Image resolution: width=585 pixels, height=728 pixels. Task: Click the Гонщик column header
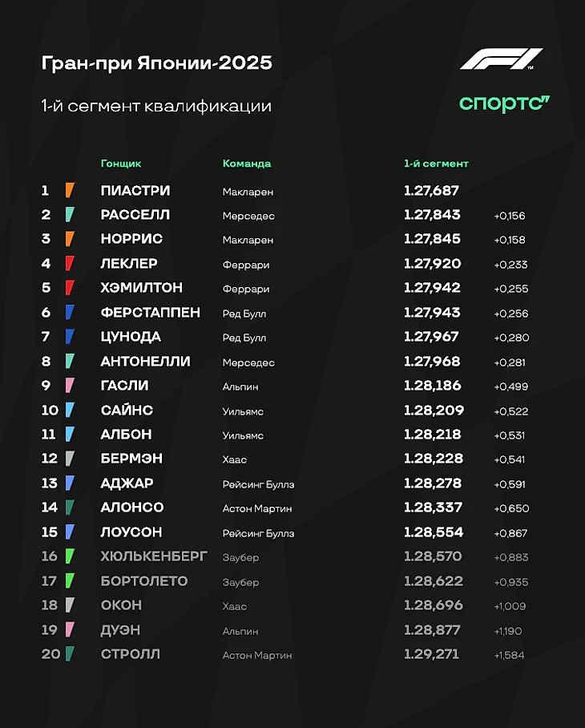121,164
